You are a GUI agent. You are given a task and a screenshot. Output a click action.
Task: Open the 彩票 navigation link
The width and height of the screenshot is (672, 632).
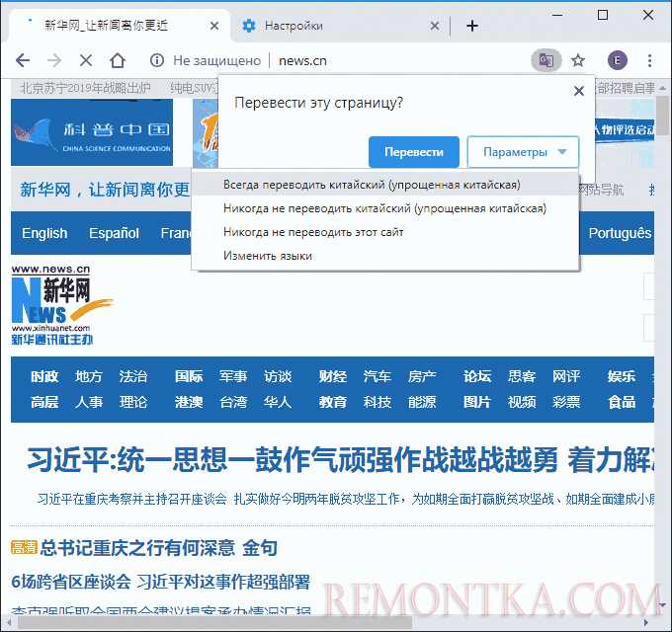(566, 402)
